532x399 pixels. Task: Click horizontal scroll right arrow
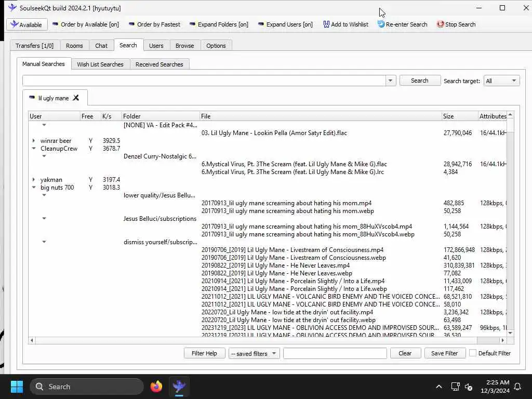click(x=502, y=340)
